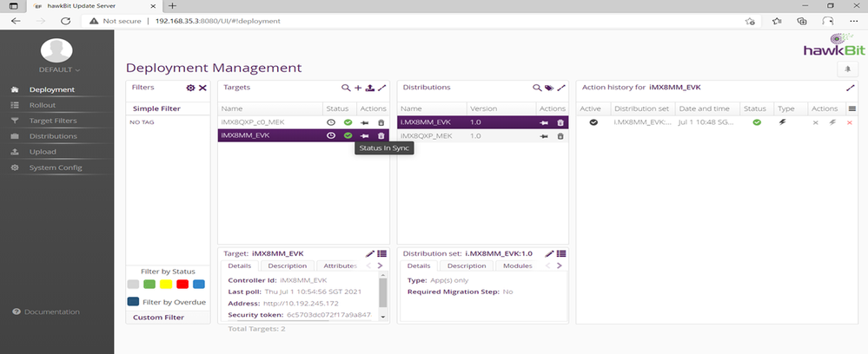
Task: Force the action with lightning icon
Action: click(832, 123)
